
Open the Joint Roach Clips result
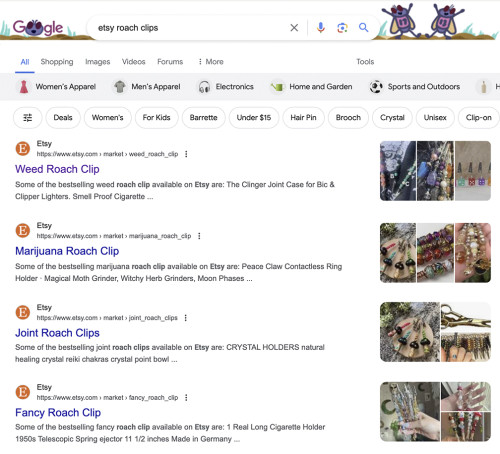57,333
